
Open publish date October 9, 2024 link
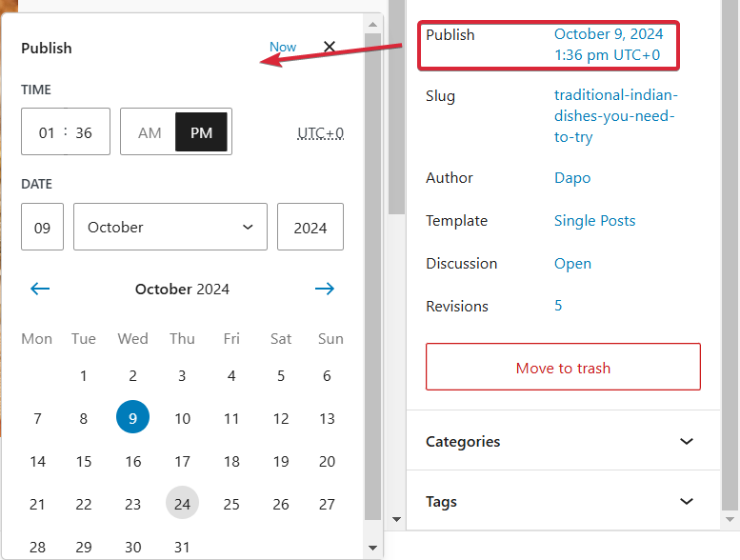609,45
